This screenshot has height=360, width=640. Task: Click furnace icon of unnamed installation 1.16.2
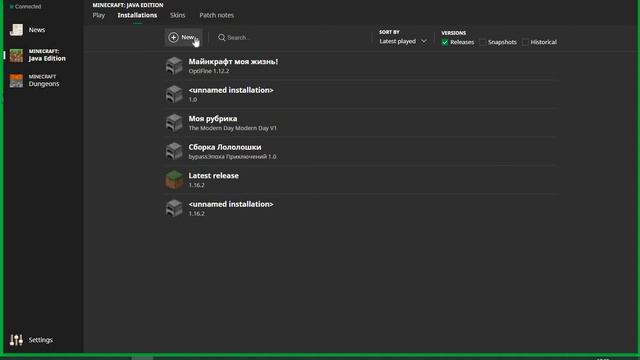[174, 209]
